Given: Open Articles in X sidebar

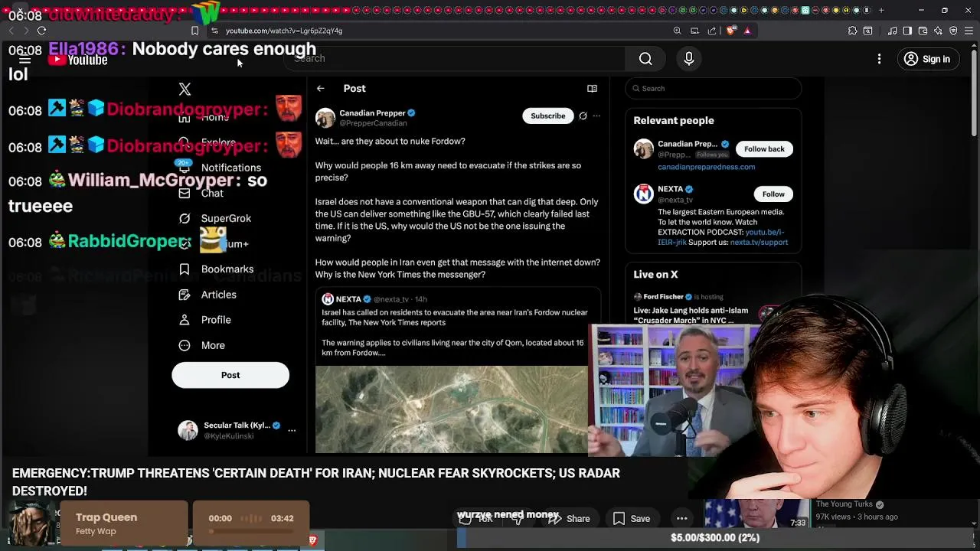Looking at the screenshot, I should (x=207, y=295).
